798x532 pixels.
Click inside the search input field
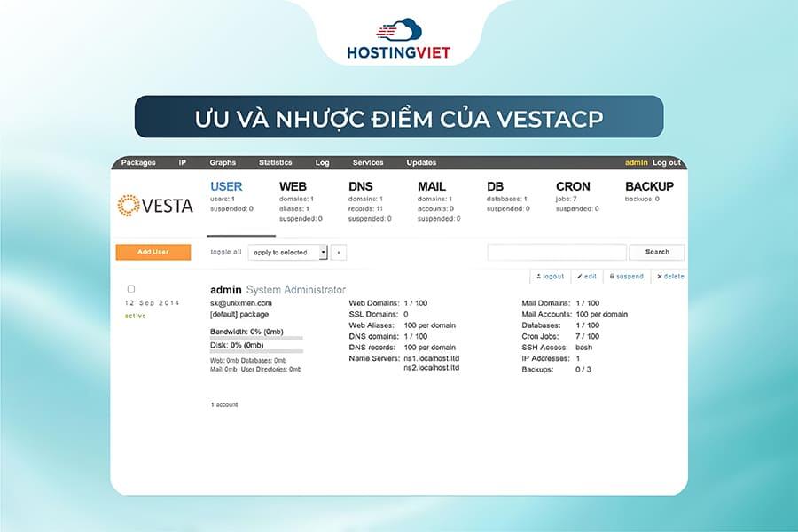tap(559, 252)
